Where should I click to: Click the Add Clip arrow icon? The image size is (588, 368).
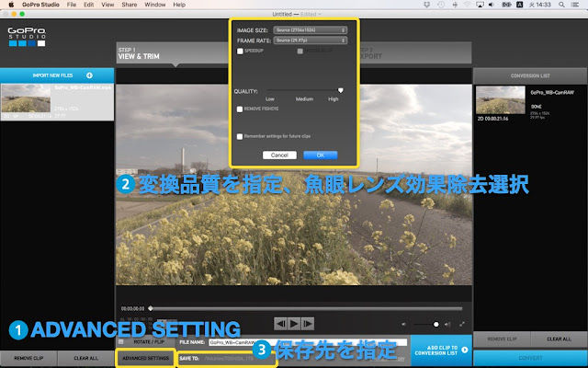465,350
